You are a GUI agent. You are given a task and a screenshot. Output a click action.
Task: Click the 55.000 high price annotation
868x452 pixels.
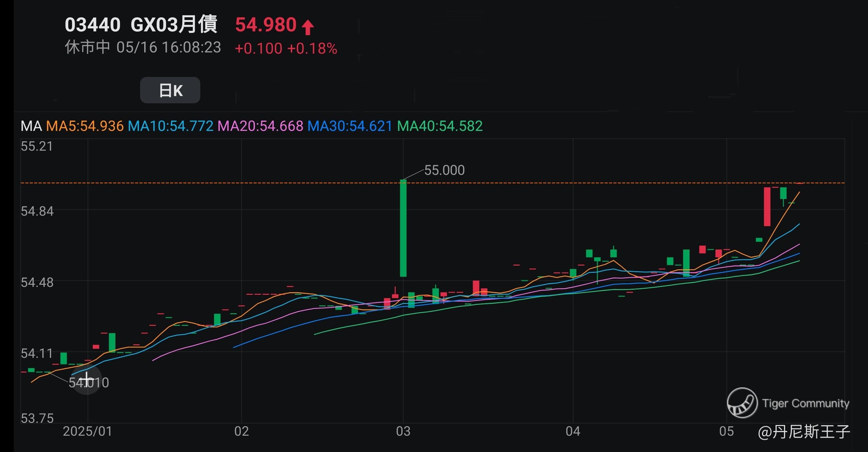444,170
